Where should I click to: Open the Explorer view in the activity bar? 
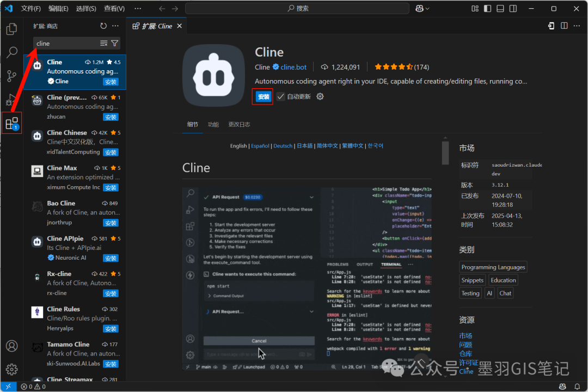pos(11,29)
